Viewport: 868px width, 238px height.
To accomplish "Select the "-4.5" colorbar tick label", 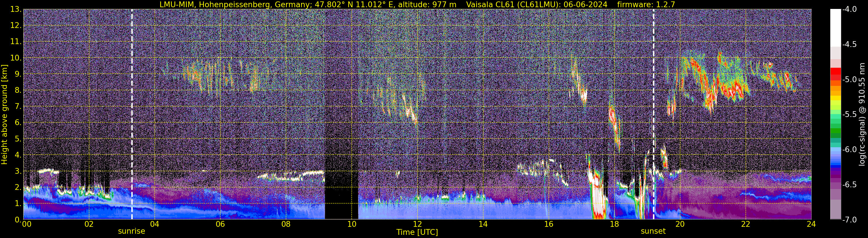I will [x=849, y=44].
